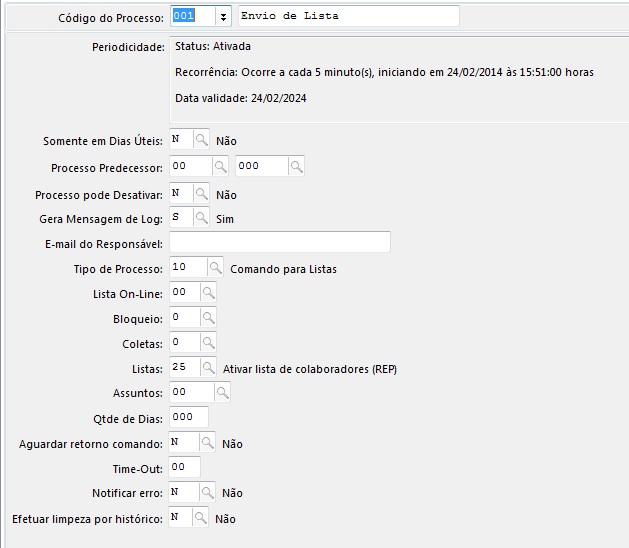Open the Bloqueio lookup magnifier
The height and width of the screenshot is (548, 629).
pos(208,317)
